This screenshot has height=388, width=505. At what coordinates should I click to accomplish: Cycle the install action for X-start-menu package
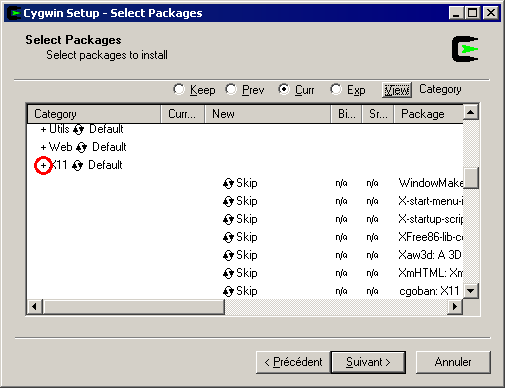(228, 201)
